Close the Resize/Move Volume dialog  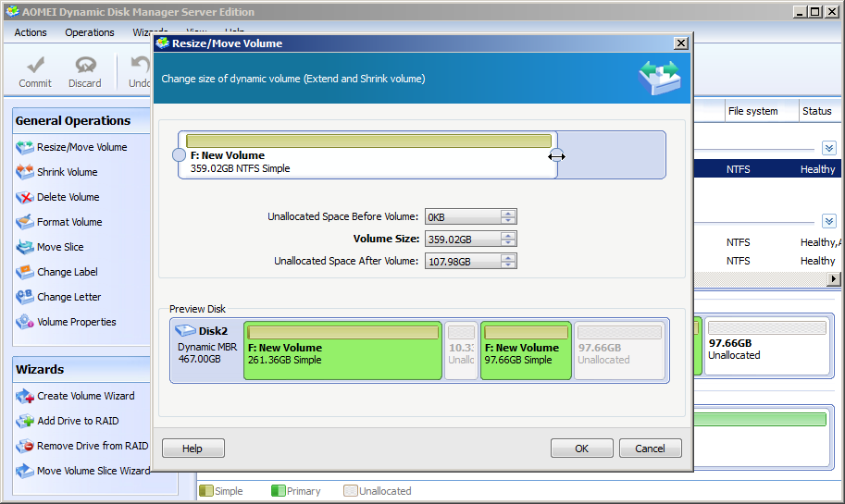[681, 43]
